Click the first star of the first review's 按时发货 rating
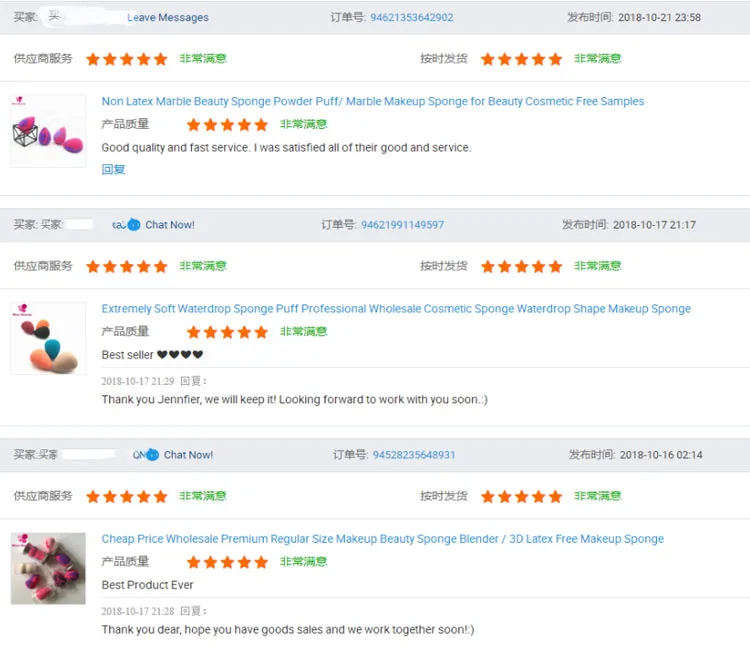Viewport: 750px width, 650px height. click(x=488, y=59)
